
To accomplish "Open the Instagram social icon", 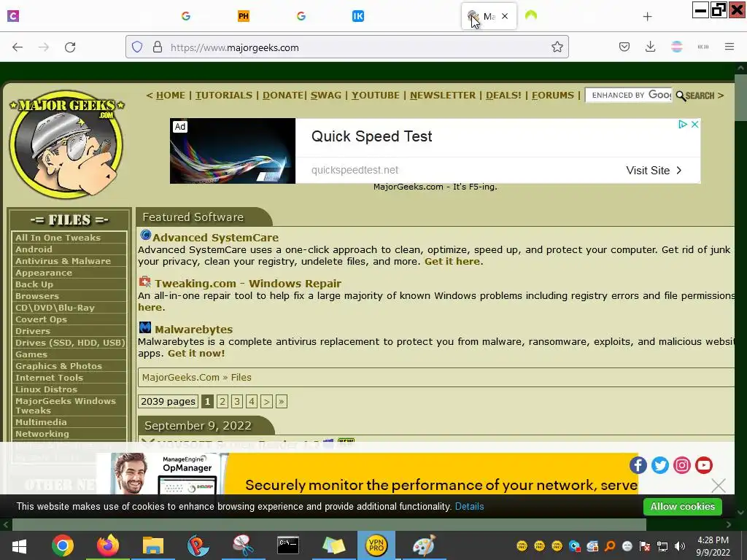I will click(x=682, y=464).
